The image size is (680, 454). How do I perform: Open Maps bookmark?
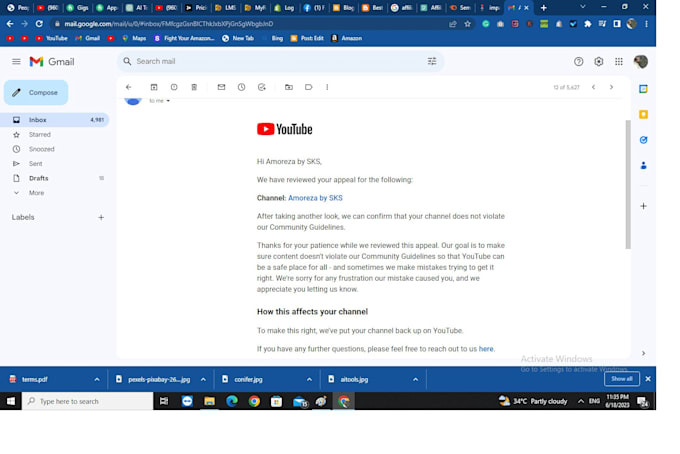coord(134,38)
